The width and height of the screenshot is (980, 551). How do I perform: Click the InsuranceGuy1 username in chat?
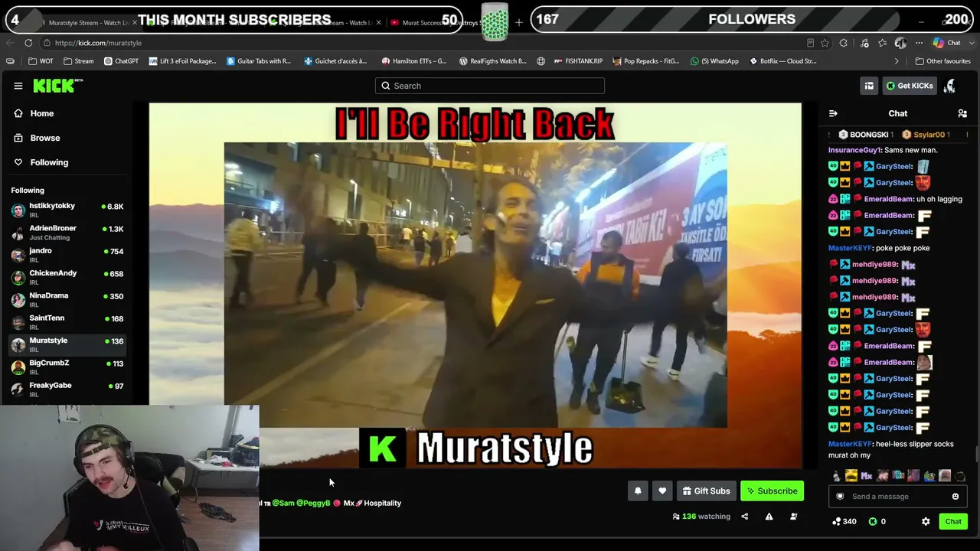coord(854,150)
